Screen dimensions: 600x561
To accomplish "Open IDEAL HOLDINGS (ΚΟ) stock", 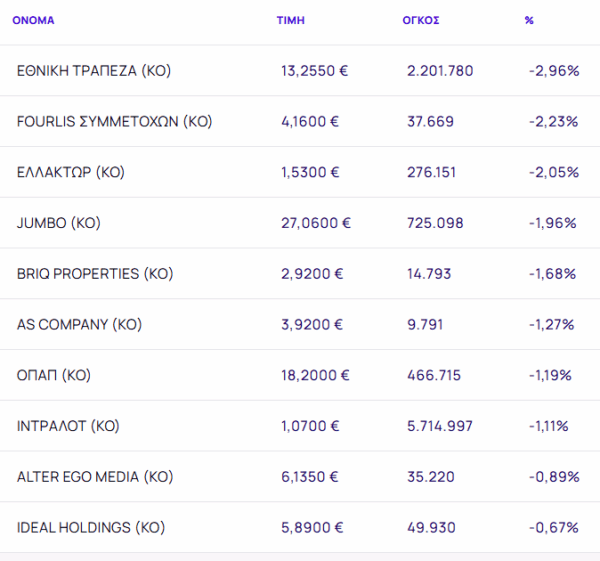I will (x=91, y=527).
